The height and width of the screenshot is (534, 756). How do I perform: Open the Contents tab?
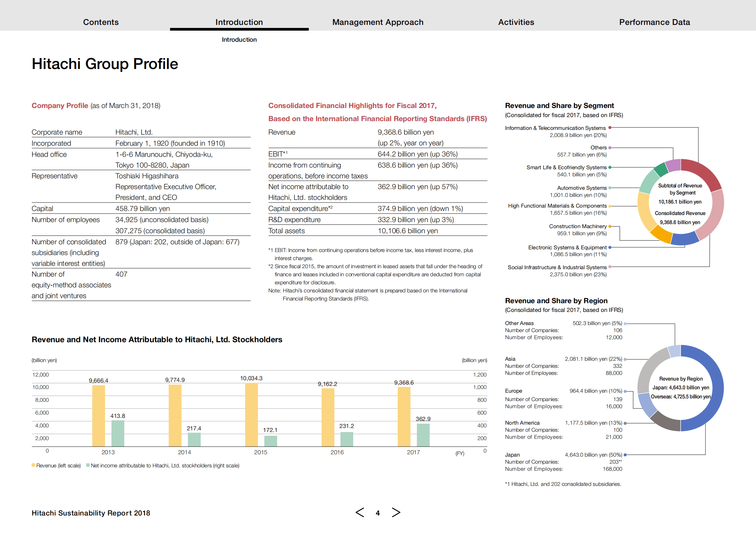[x=101, y=22]
